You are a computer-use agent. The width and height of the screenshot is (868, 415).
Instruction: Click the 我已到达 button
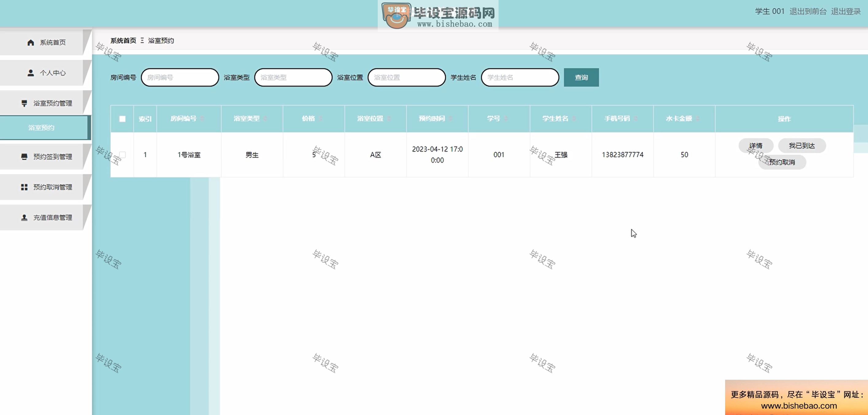801,146
